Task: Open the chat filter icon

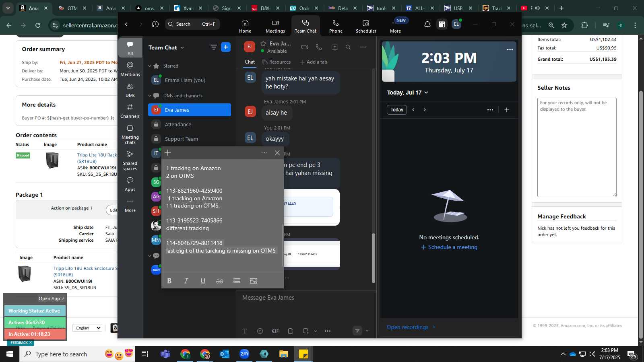Action: pyautogui.click(x=213, y=47)
